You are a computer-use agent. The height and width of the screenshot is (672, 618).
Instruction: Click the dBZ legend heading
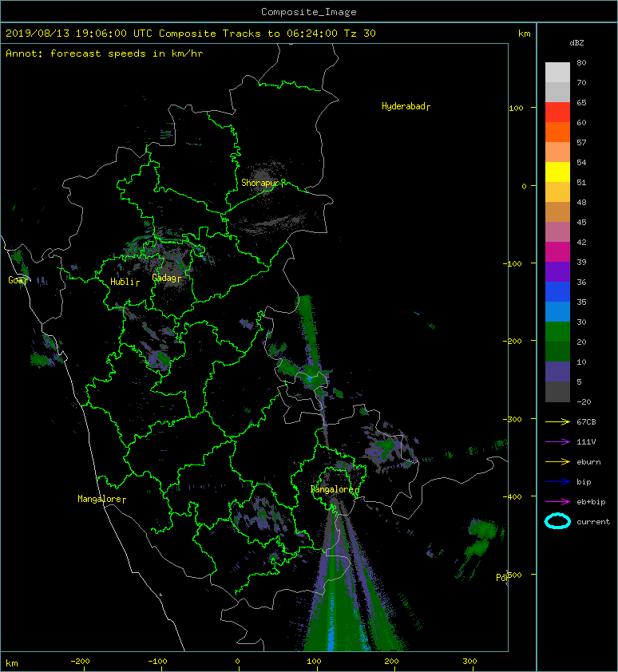576,43
